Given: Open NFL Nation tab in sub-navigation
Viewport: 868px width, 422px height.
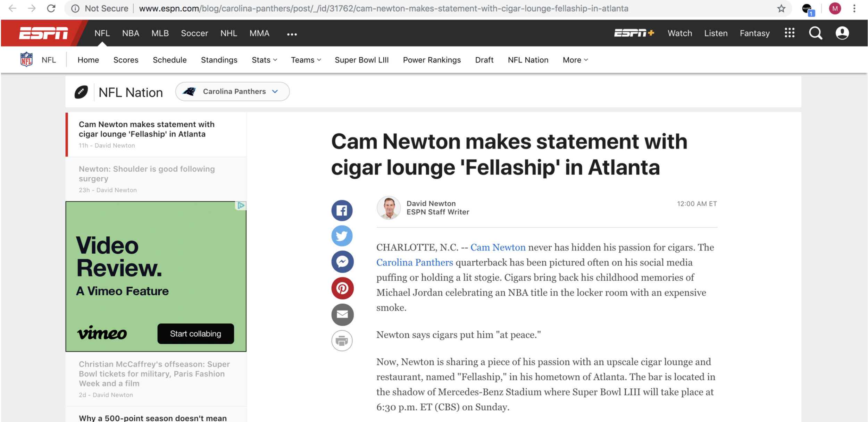Looking at the screenshot, I should [528, 60].
